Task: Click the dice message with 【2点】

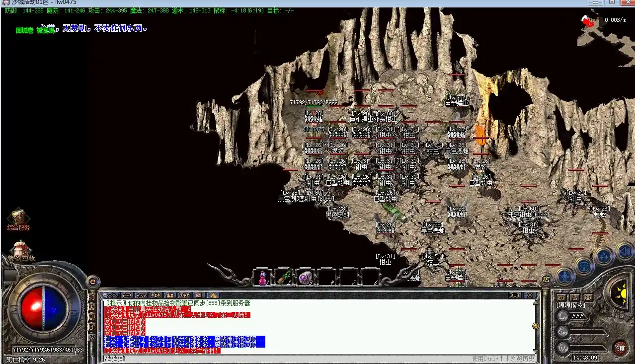Action: click(x=184, y=339)
